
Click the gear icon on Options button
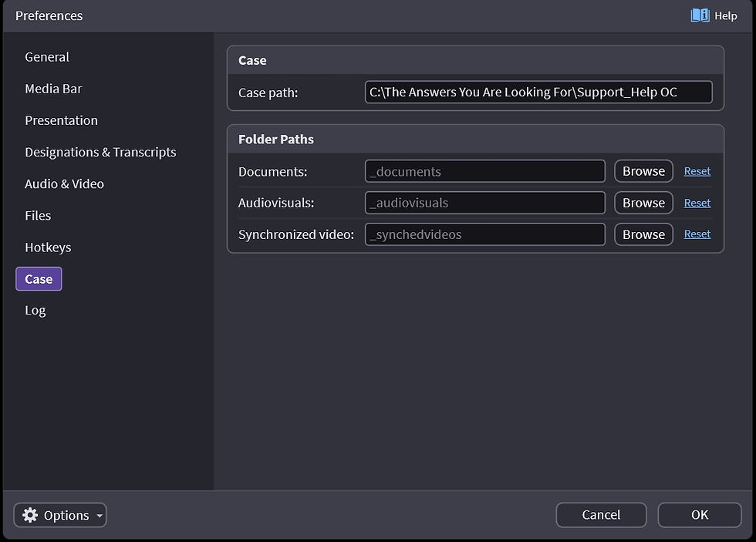(x=30, y=515)
